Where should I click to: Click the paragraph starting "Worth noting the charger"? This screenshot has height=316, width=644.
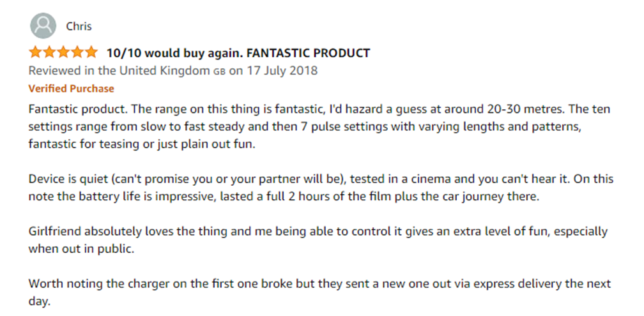[319, 292]
